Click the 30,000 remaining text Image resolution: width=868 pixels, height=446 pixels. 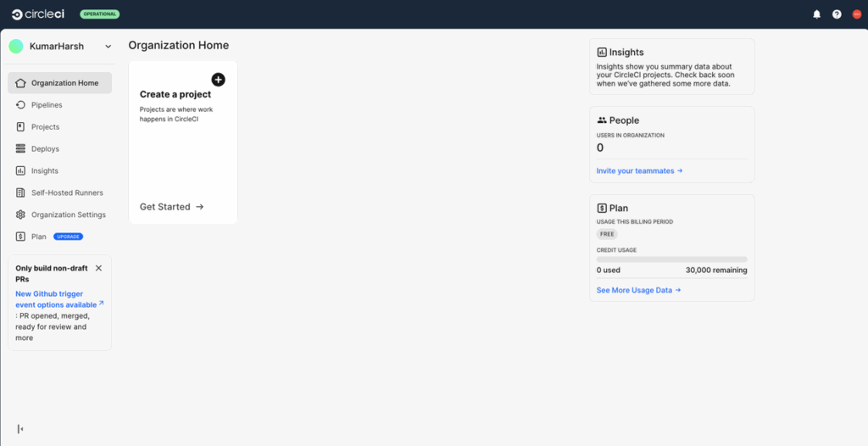point(716,270)
